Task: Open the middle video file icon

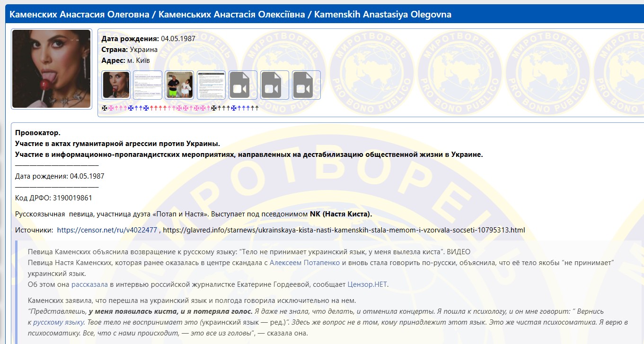Action: point(274,85)
